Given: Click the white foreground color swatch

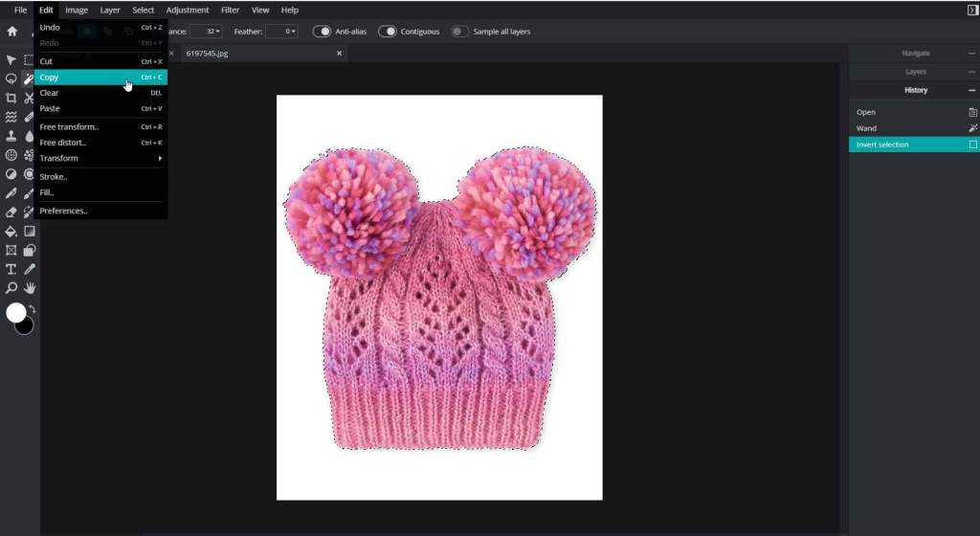Looking at the screenshot, I should [15, 312].
